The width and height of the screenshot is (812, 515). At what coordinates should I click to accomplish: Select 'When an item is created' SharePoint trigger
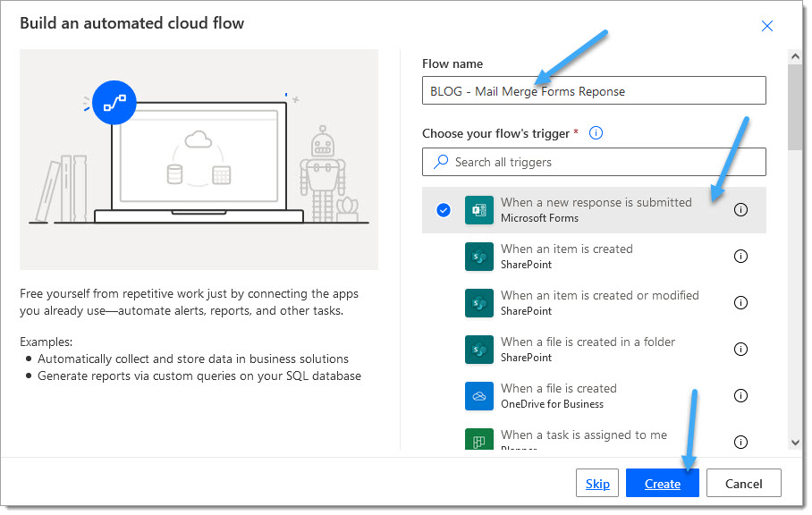coord(594,257)
